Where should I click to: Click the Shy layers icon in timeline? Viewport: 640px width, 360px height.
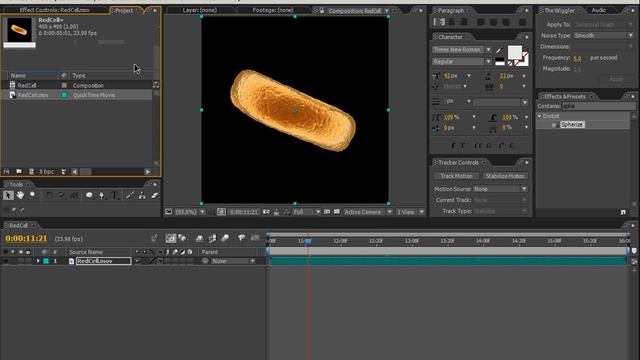pos(199,238)
